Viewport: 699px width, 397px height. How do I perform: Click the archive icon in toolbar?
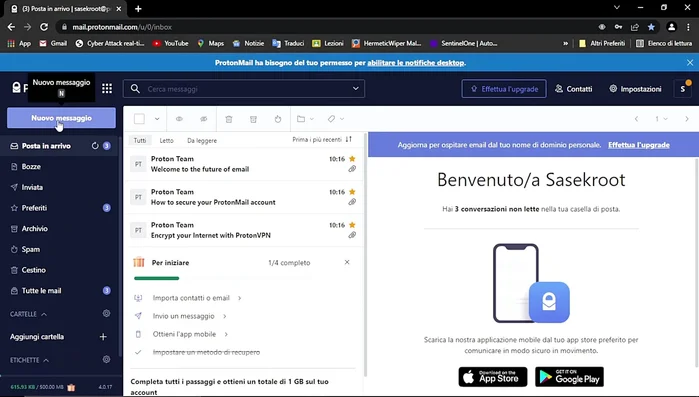[x=253, y=119]
